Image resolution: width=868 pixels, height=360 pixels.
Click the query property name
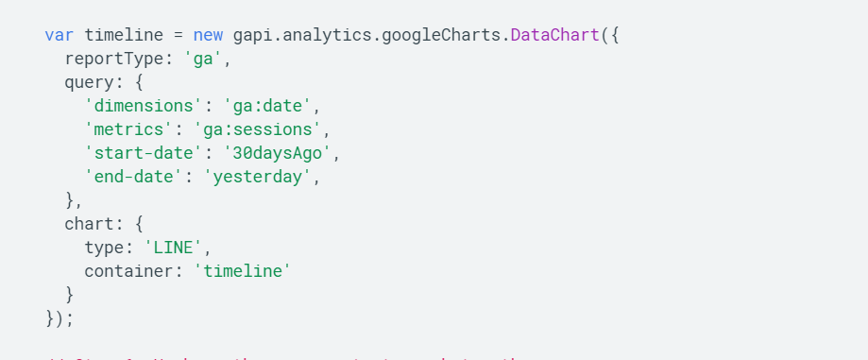point(89,82)
